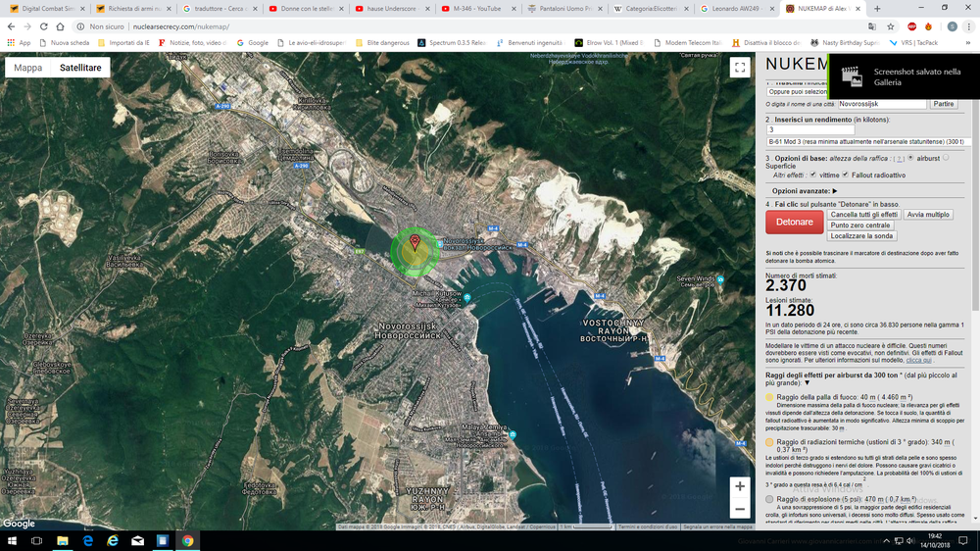Click the city name field containing Novorossijsk
The image size is (980, 551).
882,104
